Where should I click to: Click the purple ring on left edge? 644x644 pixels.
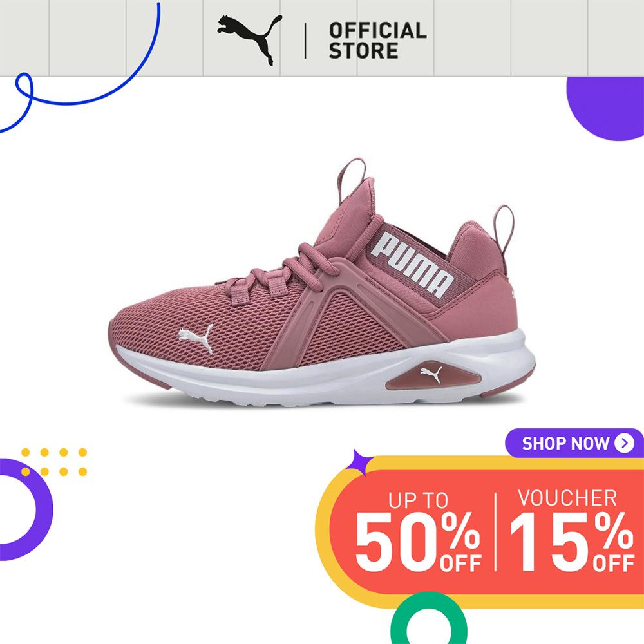tap(26, 509)
